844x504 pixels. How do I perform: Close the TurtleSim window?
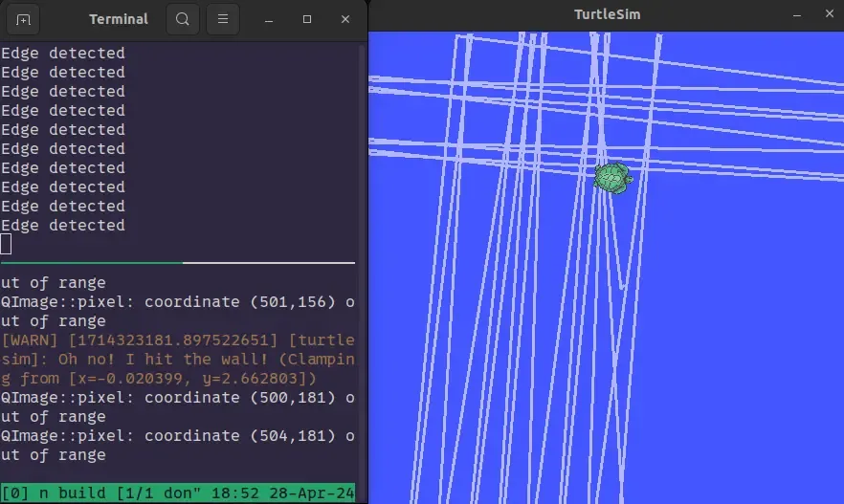830,14
